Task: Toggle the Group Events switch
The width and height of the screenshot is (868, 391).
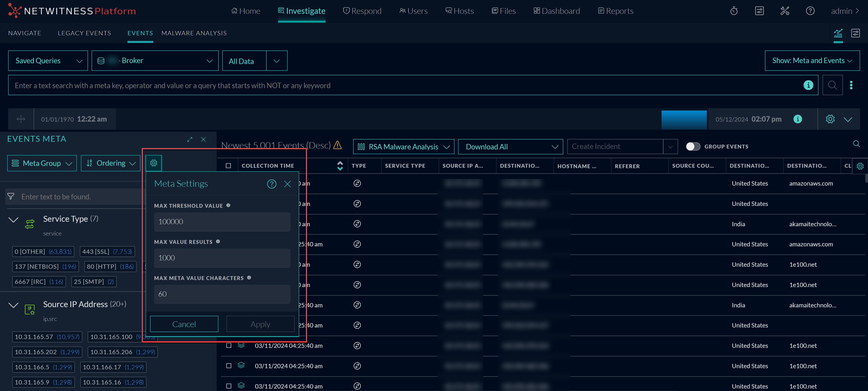Action: [x=693, y=146]
